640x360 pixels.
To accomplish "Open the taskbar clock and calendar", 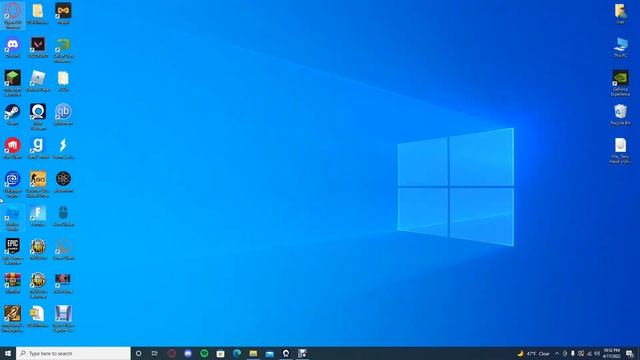I will pyautogui.click(x=611, y=353).
